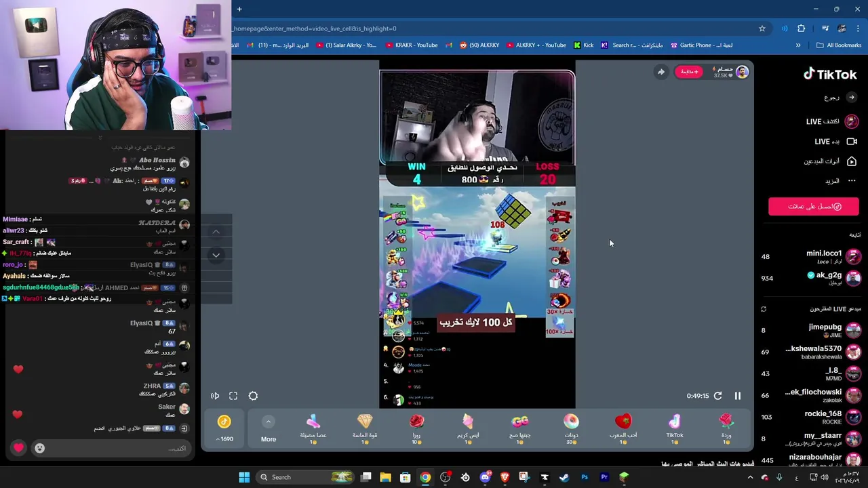Open KRAKR - YouTube bookmark
The width and height of the screenshot is (868, 488).
(x=412, y=45)
